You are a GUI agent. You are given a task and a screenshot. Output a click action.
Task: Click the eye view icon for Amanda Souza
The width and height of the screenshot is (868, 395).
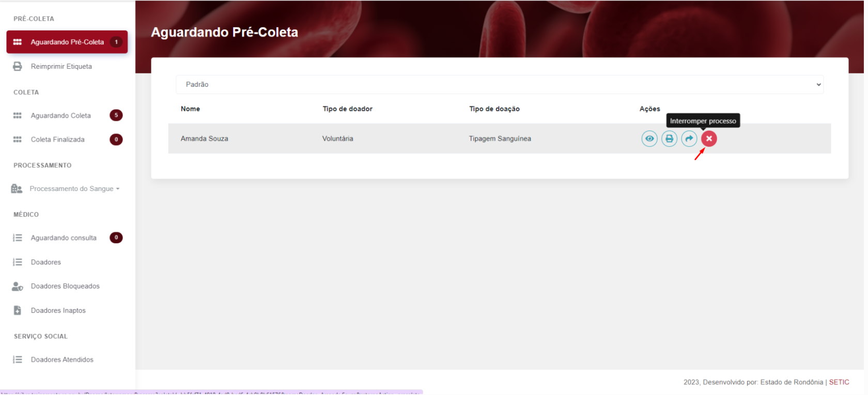(649, 138)
